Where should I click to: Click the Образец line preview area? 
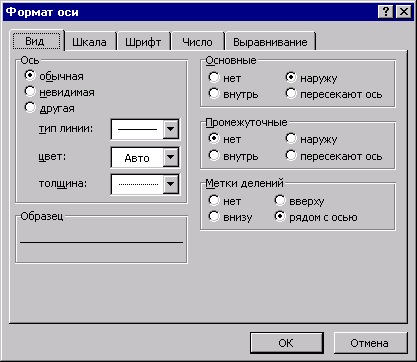101,242
